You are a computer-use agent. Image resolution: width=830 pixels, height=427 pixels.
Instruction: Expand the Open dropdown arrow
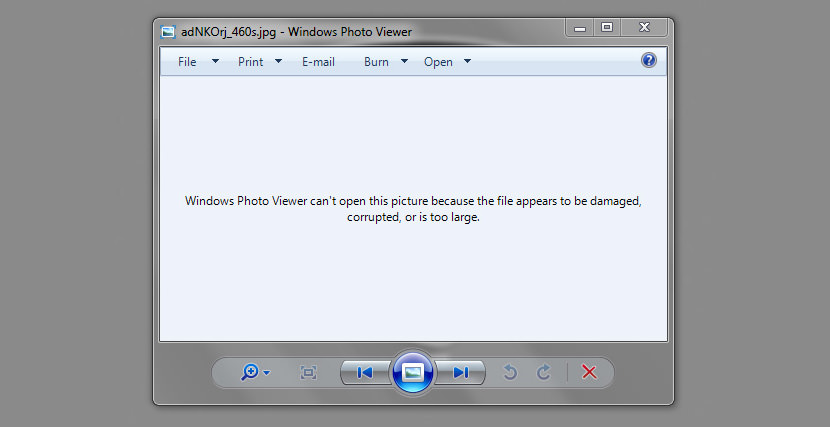coord(467,61)
